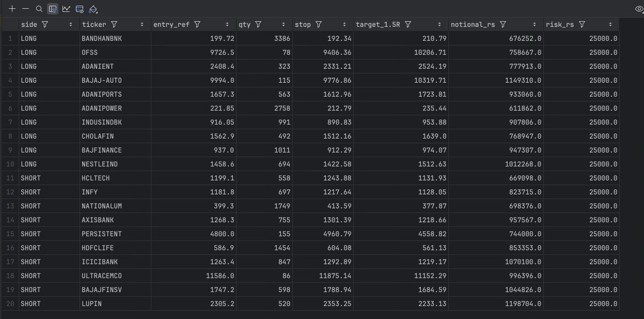
Task: Click the filter icon on side column
Action: pos(45,25)
